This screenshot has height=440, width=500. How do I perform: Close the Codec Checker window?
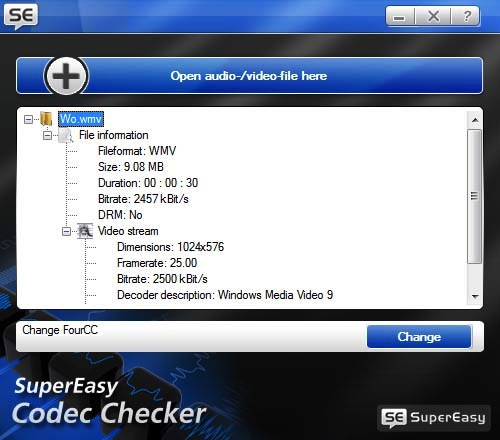[x=433, y=16]
